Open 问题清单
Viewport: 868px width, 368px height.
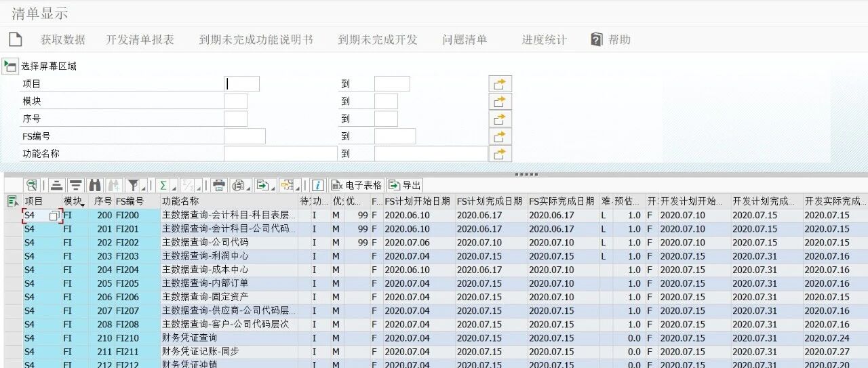tap(465, 39)
